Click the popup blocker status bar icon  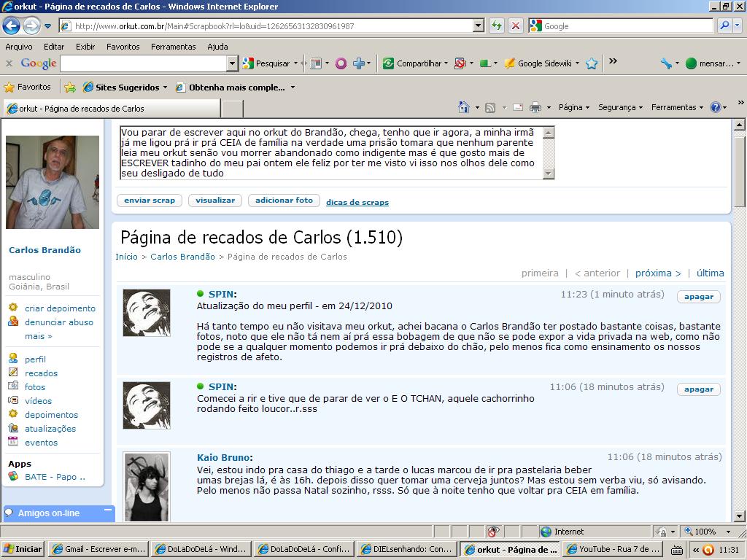(x=494, y=531)
